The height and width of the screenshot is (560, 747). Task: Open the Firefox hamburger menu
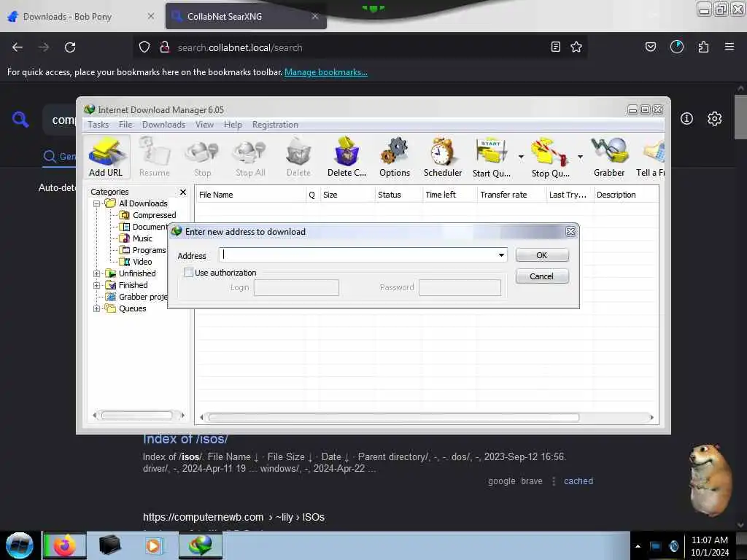click(x=729, y=47)
